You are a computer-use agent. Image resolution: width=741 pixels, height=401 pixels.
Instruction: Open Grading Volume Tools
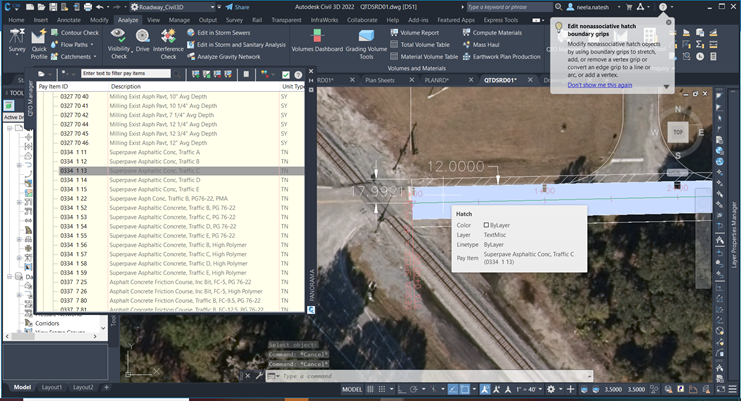coord(366,43)
